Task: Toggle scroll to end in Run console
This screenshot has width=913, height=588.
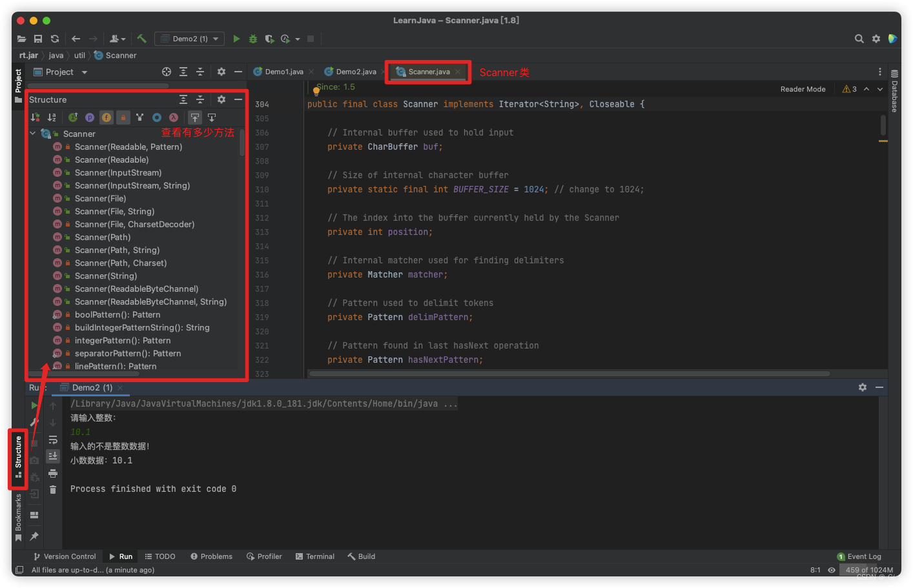Action: [53, 456]
